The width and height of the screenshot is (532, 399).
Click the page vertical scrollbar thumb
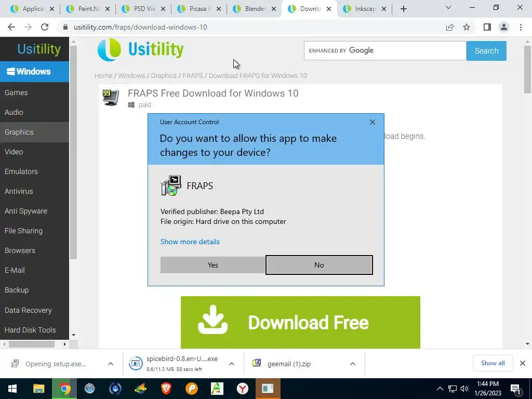coord(527,70)
